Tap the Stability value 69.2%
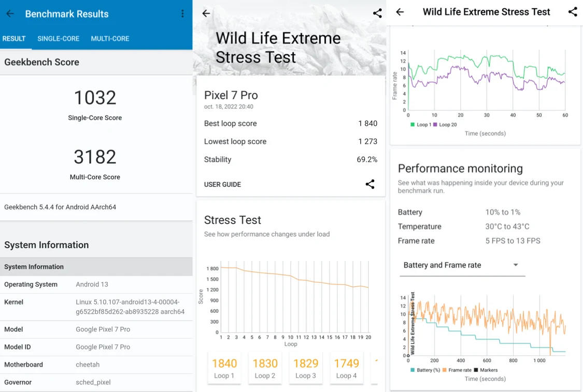583x392 pixels. (367, 160)
